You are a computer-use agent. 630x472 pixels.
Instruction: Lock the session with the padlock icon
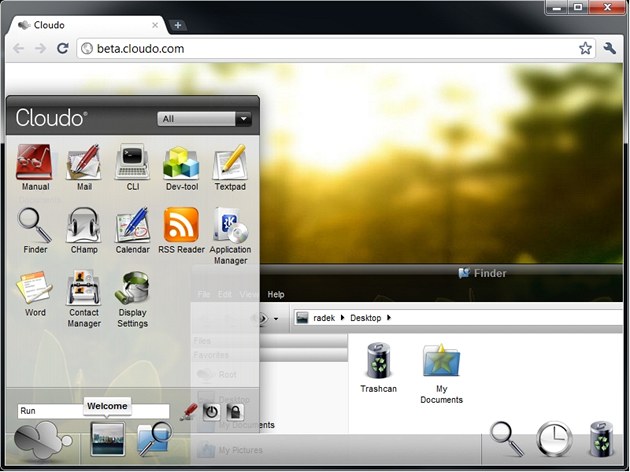click(x=235, y=412)
